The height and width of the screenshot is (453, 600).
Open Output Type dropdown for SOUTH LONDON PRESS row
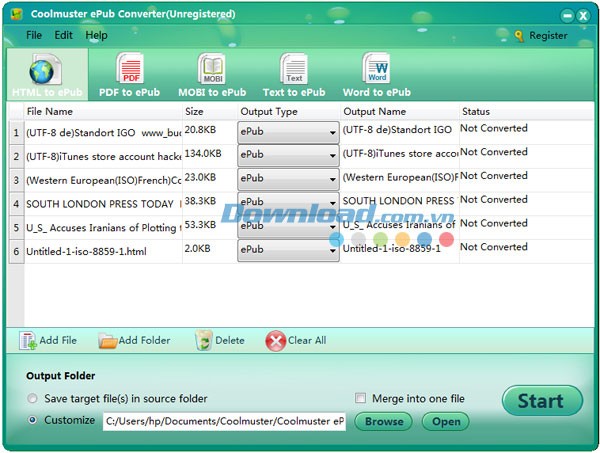288,203
